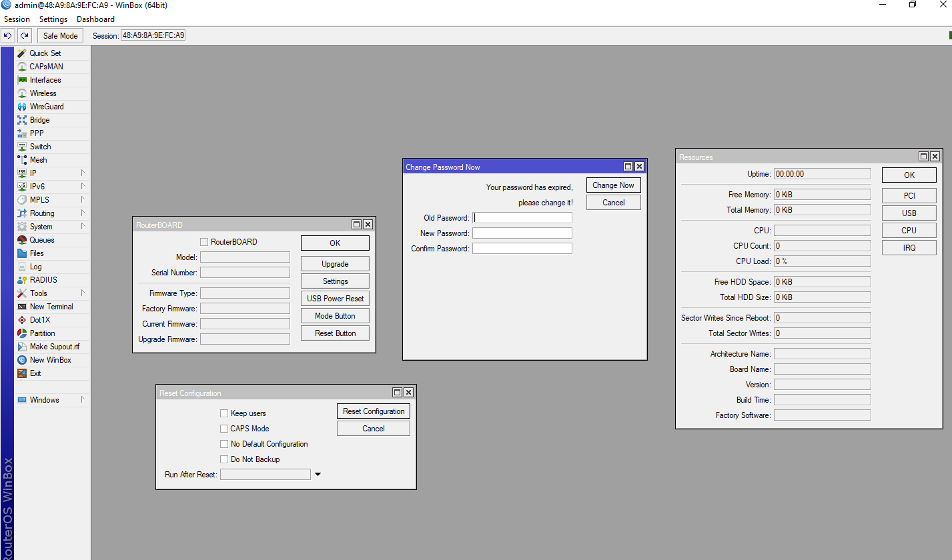The height and width of the screenshot is (560, 952).
Task: Click the USB Power Reset button
Action: click(335, 298)
